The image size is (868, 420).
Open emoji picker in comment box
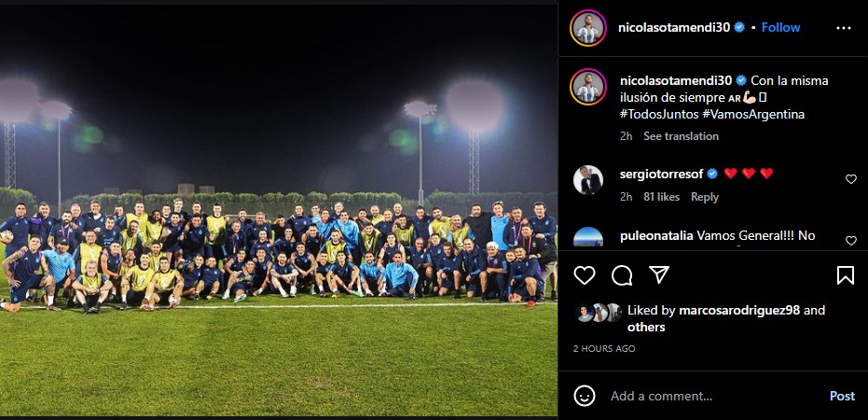coord(585,396)
